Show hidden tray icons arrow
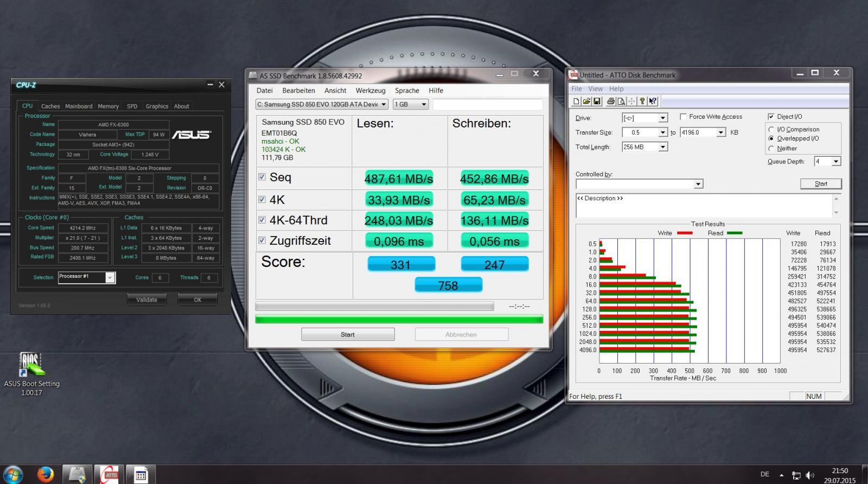 pyautogui.click(x=781, y=475)
